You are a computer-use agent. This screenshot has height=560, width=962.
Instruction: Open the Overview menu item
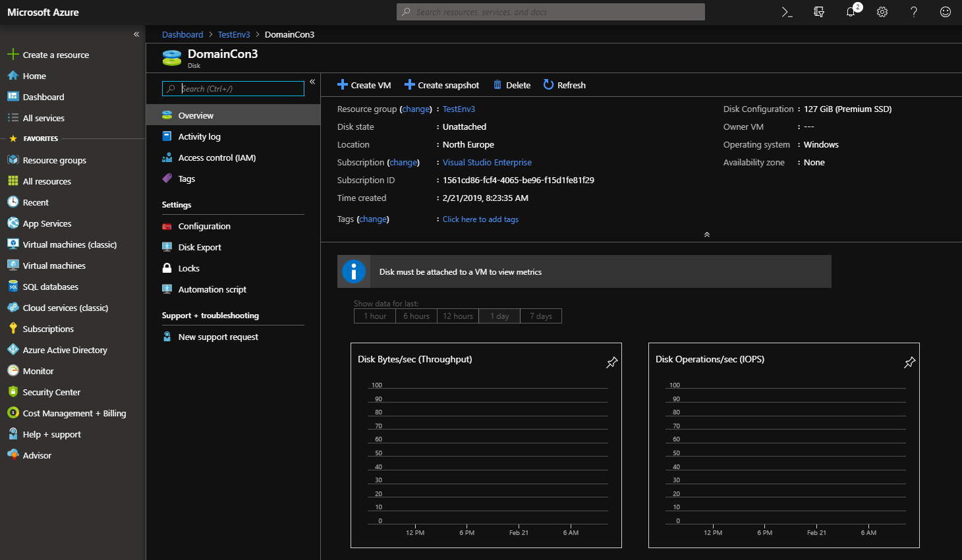click(233, 115)
